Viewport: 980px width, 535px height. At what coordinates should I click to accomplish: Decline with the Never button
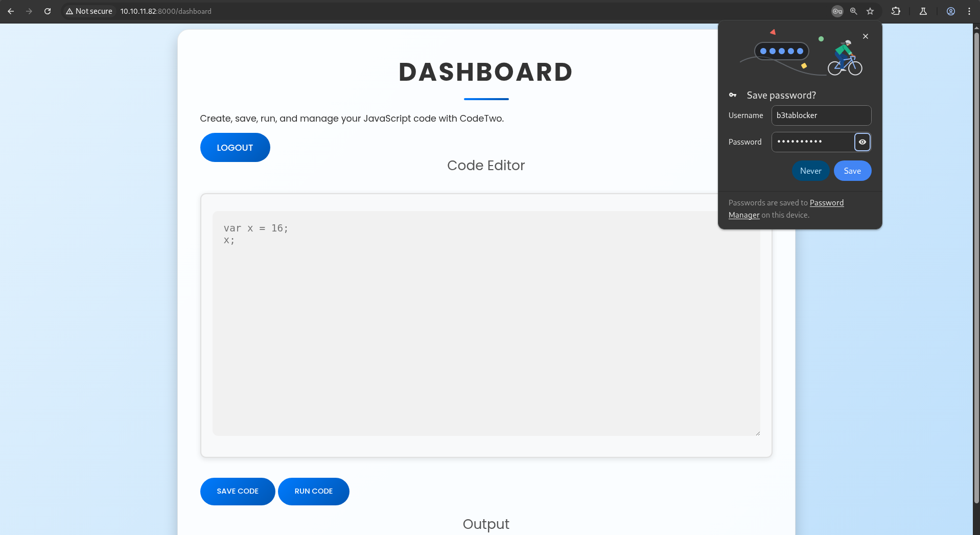[811, 171]
